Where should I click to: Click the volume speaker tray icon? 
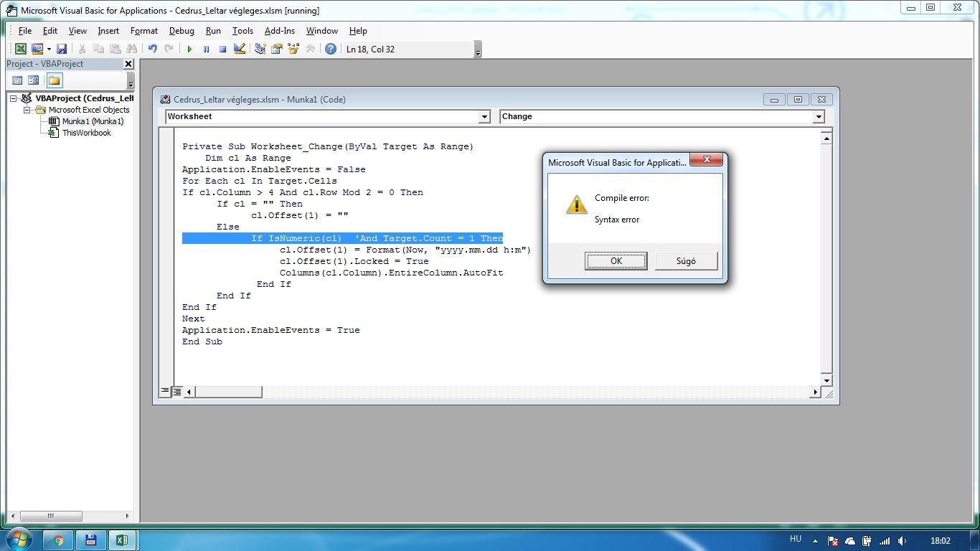point(903,541)
